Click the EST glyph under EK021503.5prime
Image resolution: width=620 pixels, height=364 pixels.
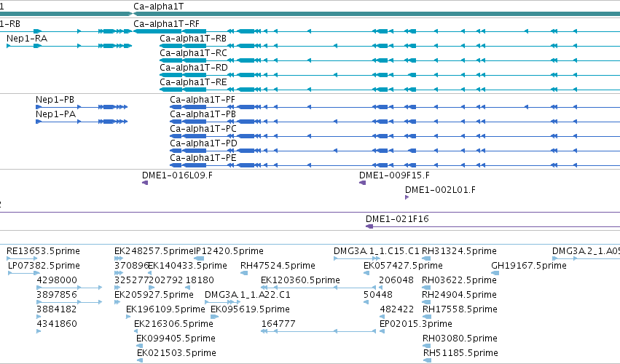point(140,360)
